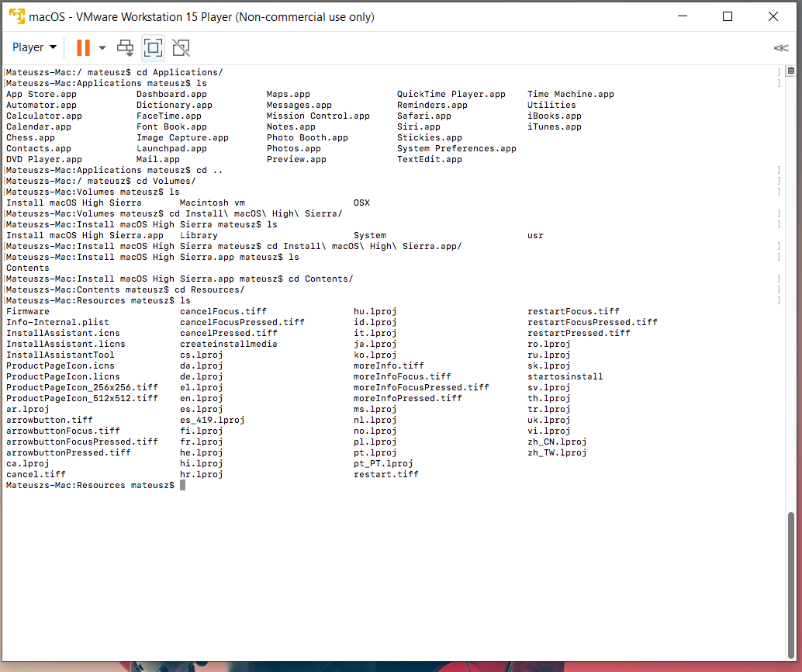Pause the virtual machine
The image size is (802, 672).
(83, 47)
